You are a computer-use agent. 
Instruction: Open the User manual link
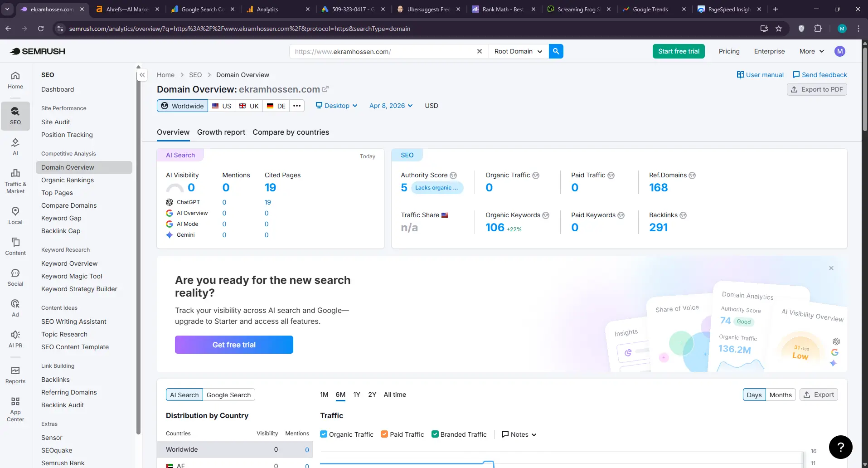coord(760,75)
